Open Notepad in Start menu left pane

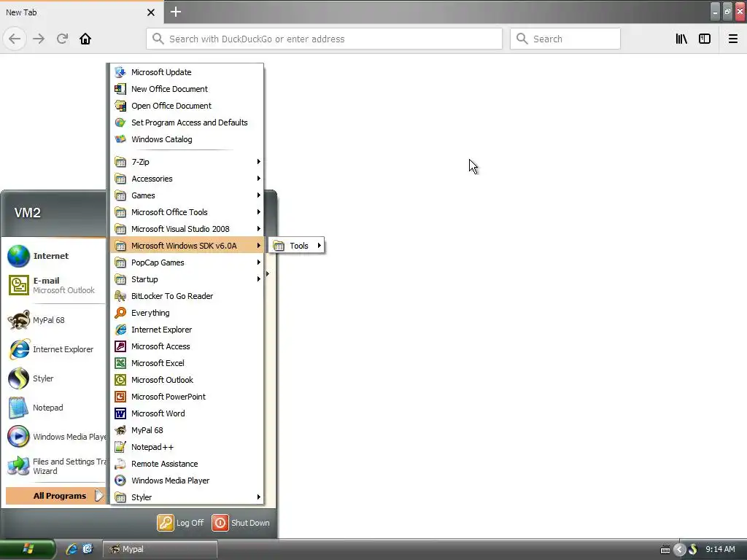tap(55, 408)
